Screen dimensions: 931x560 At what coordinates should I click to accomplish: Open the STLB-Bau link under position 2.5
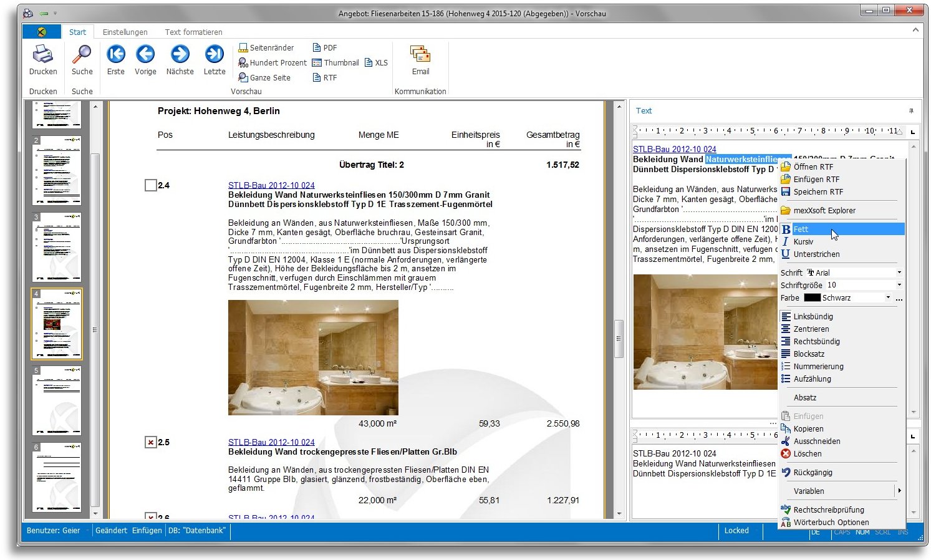point(271,442)
